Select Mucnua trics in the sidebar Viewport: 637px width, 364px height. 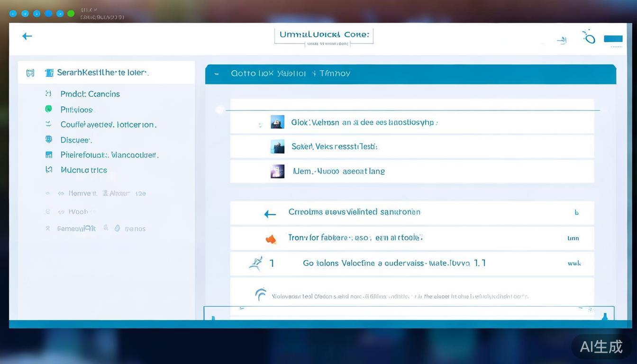(x=84, y=170)
